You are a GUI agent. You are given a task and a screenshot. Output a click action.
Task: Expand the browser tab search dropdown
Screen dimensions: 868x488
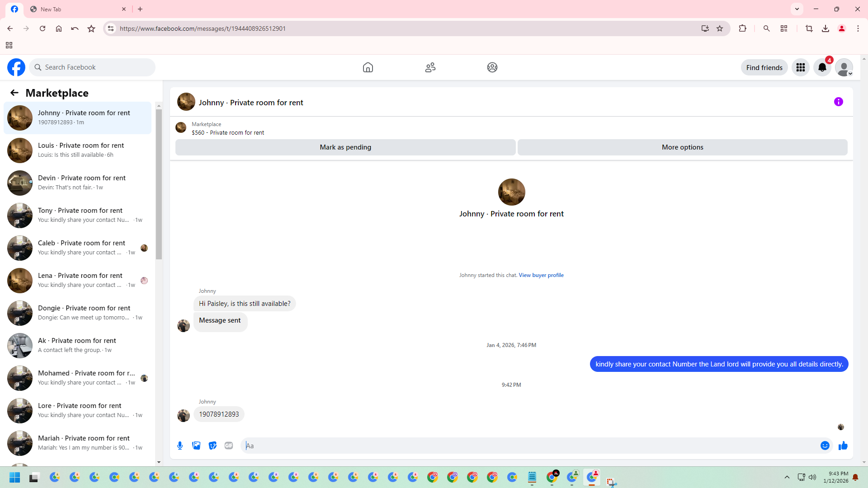pos(797,9)
